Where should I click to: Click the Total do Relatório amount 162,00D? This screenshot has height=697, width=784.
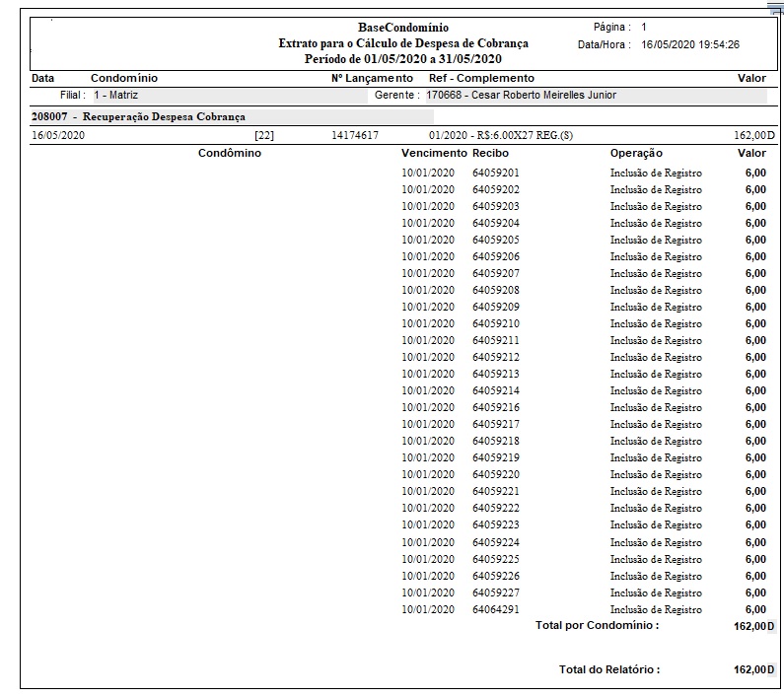point(754,670)
